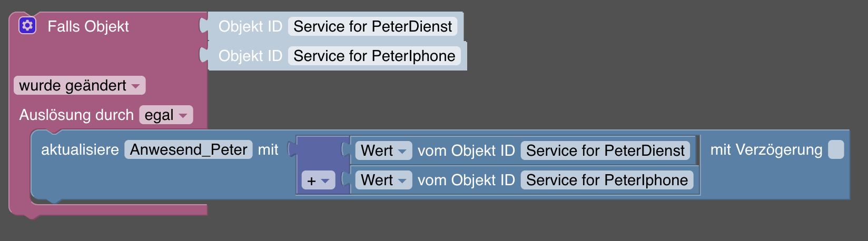This screenshot has width=868, height=241.
Task: Edit trigger Objekt ID Service for PeterIphone
Action: point(374,56)
